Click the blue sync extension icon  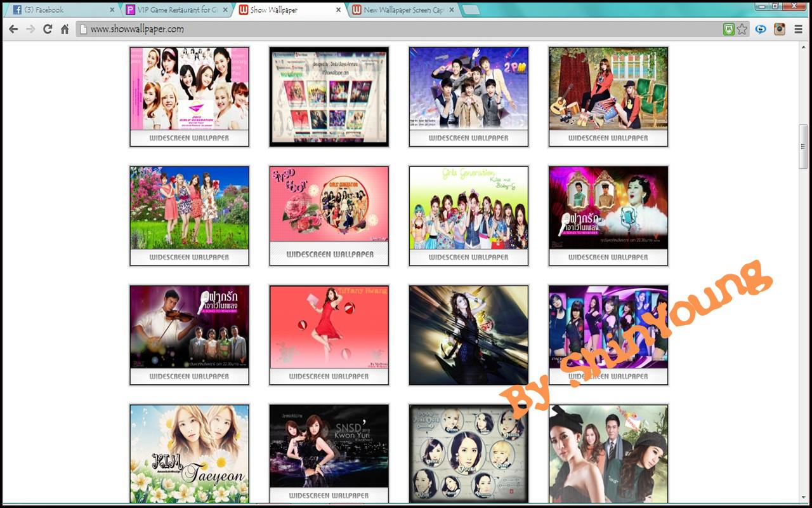click(x=761, y=29)
